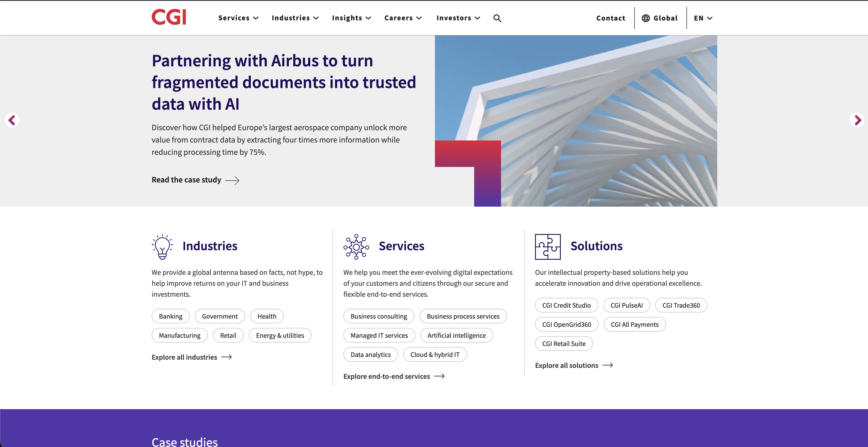Open CGI All Payments solution
868x447 pixels.
point(634,324)
